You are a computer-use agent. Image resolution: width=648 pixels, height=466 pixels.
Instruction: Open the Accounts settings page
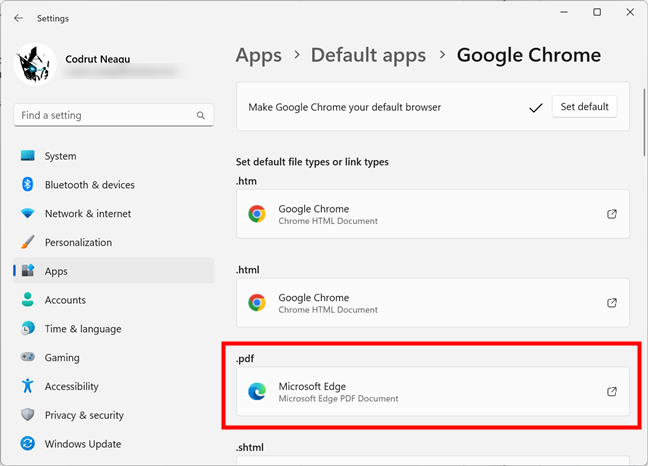tap(65, 300)
